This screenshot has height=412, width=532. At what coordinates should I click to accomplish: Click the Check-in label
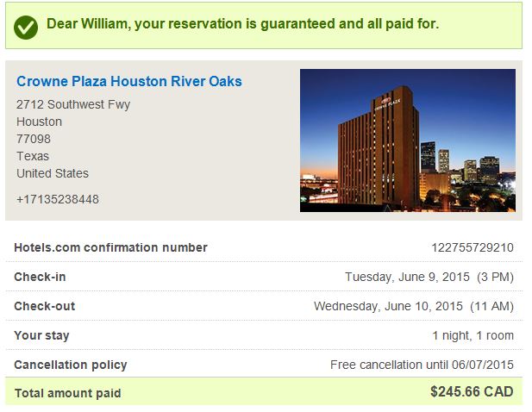click(x=40, y=277)
